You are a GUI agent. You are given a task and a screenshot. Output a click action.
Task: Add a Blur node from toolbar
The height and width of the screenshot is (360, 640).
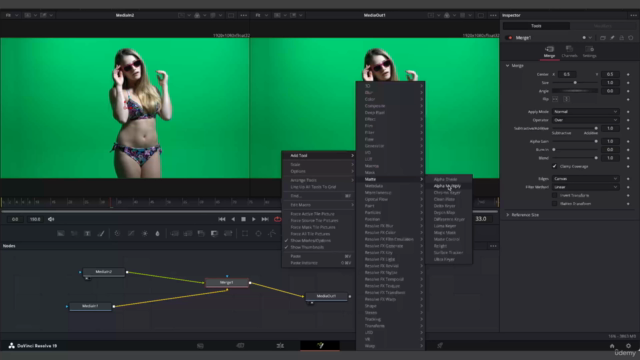[x=158, y=233]
